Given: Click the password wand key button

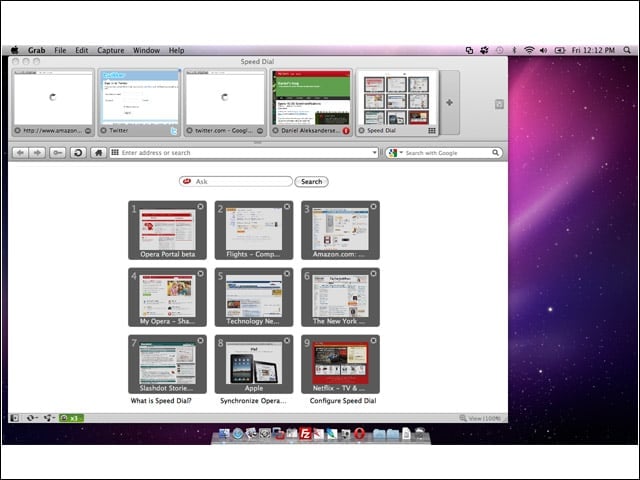Looking at the screenshot, I should click(58, 153).
